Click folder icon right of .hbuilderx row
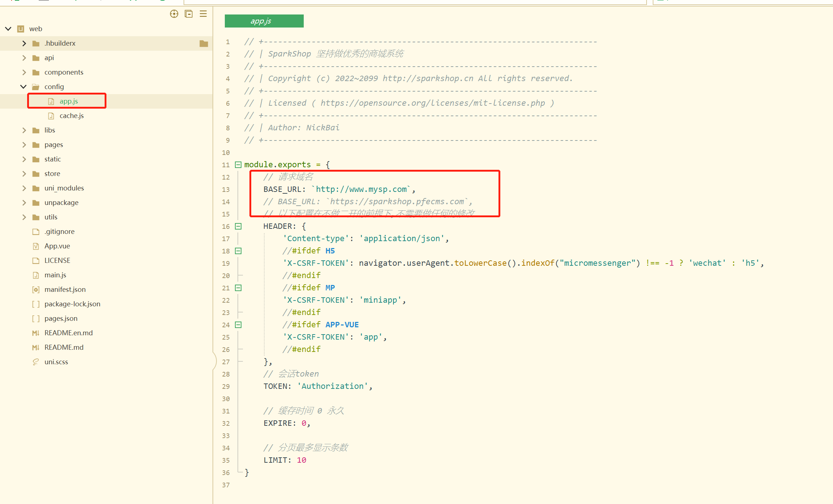 pos(204,43)
